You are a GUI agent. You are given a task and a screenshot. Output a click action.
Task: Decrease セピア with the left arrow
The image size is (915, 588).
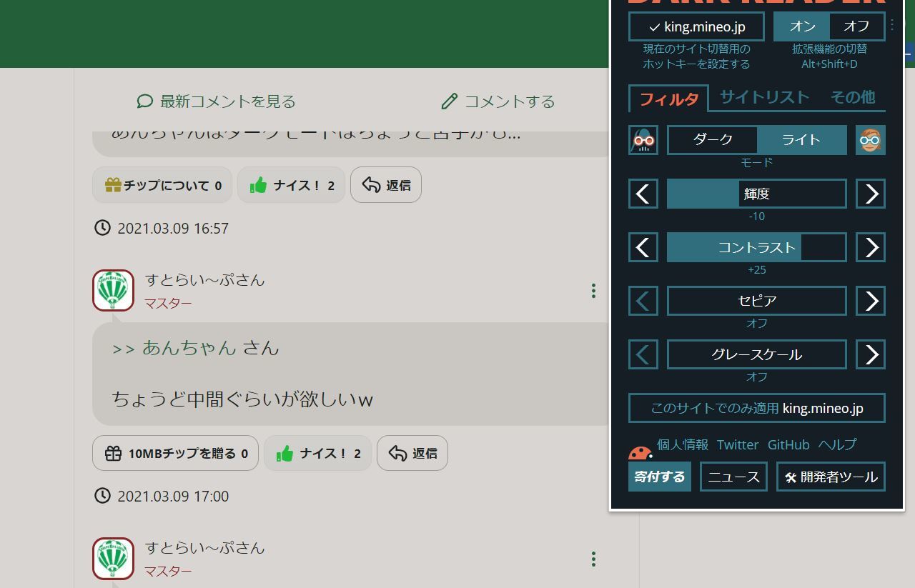(643, 301)
